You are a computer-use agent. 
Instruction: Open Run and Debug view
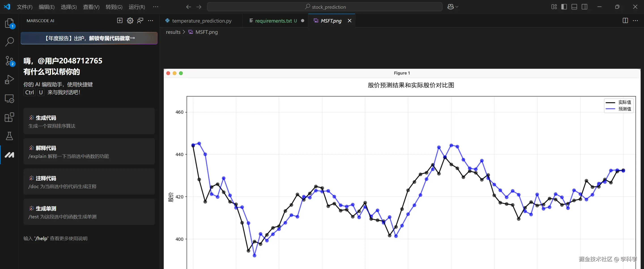[9, 80]
